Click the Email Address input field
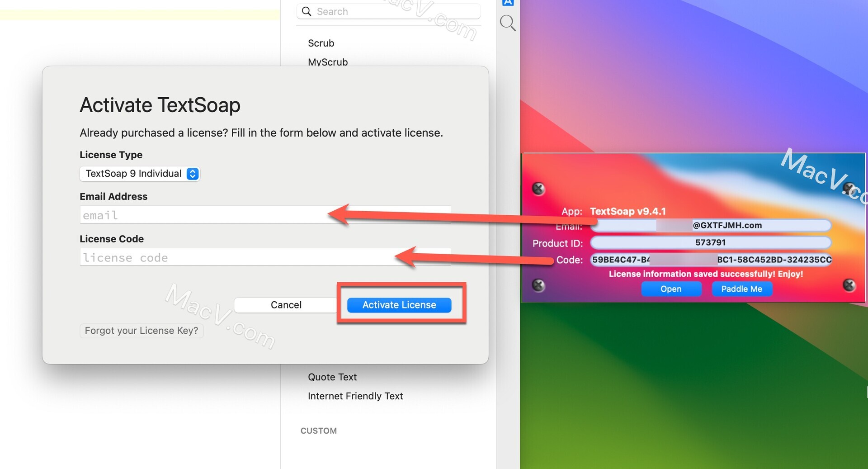This screenshot has height=469, width=868. point(265,215)
